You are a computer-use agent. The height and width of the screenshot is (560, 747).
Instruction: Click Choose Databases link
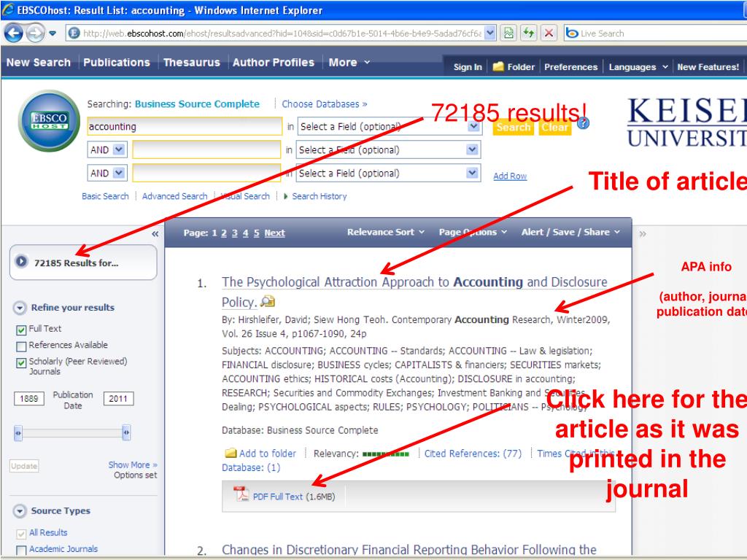click(325, 104)
